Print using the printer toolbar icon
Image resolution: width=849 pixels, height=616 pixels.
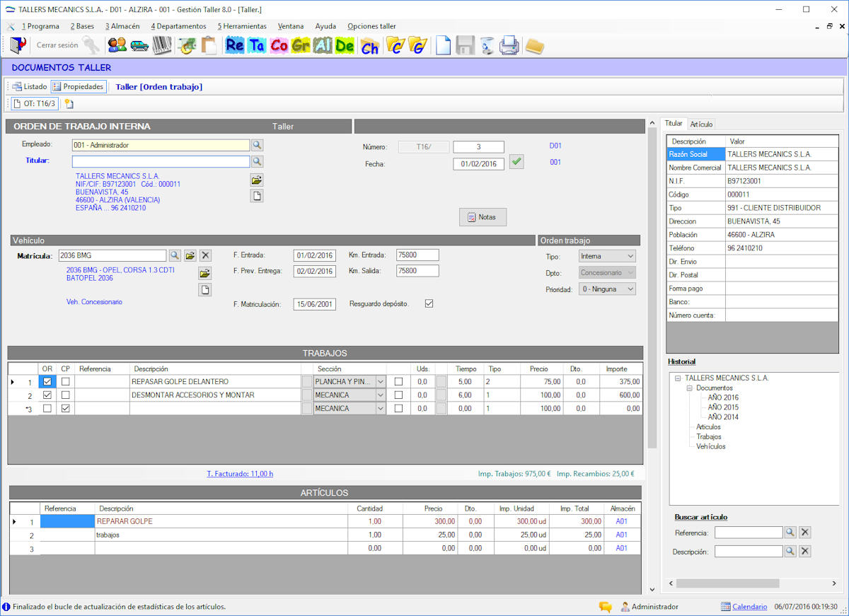coord(509,45)
